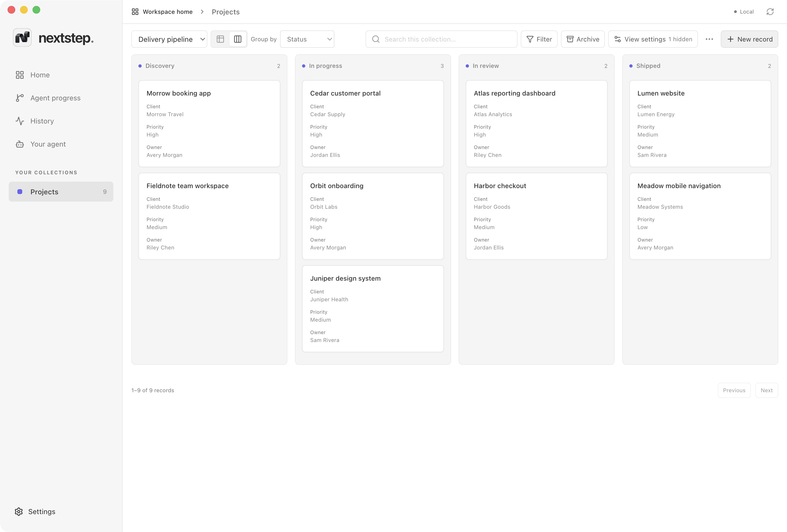Open the more options ellipsis menu
This screenshot has width=787, height=532.
click(x=709, y=39)
